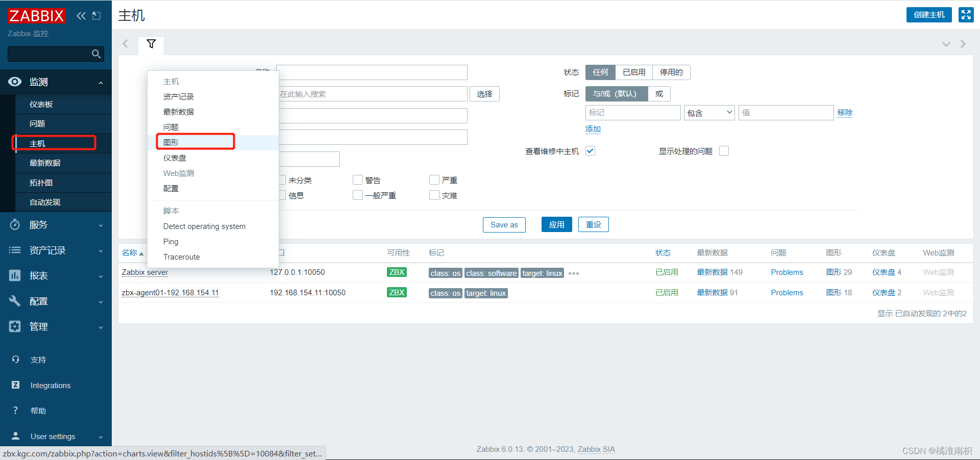Toggle fullscreen kiosk mode icon
980x460 pixels.
coord(966,15)
